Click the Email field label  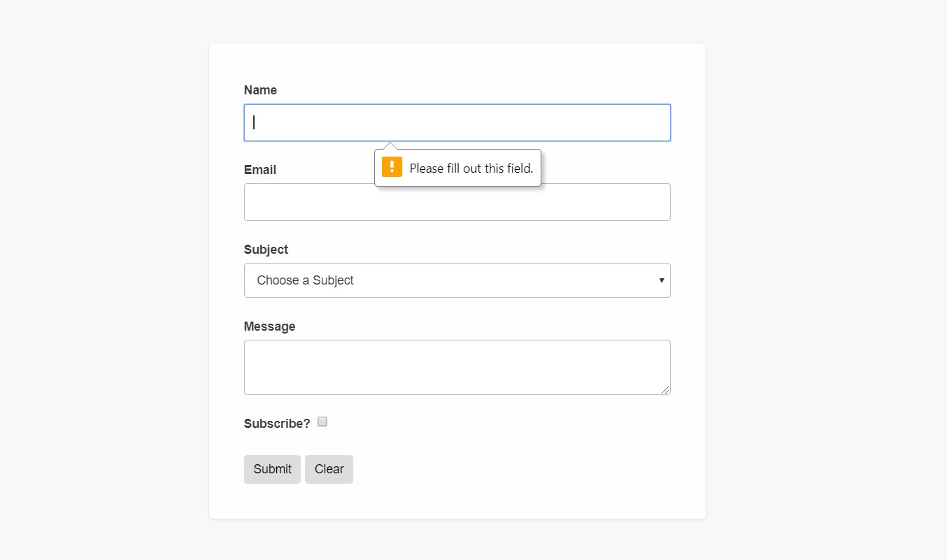(260, 170)
